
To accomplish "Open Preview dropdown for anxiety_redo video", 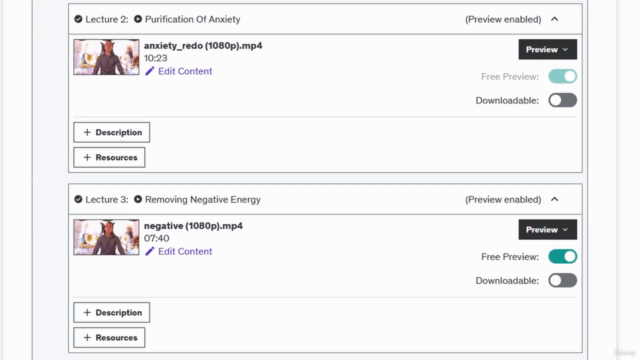I will coord(548,49).
